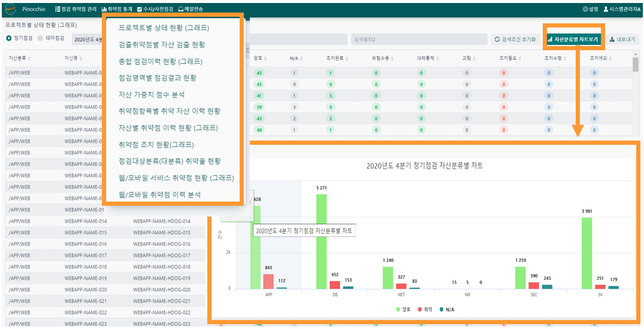This screenshot has width=644, height=329.
Task: Click the user icon of 시스템관리자A
Action: pyautogui.click(x=606, y=9)
